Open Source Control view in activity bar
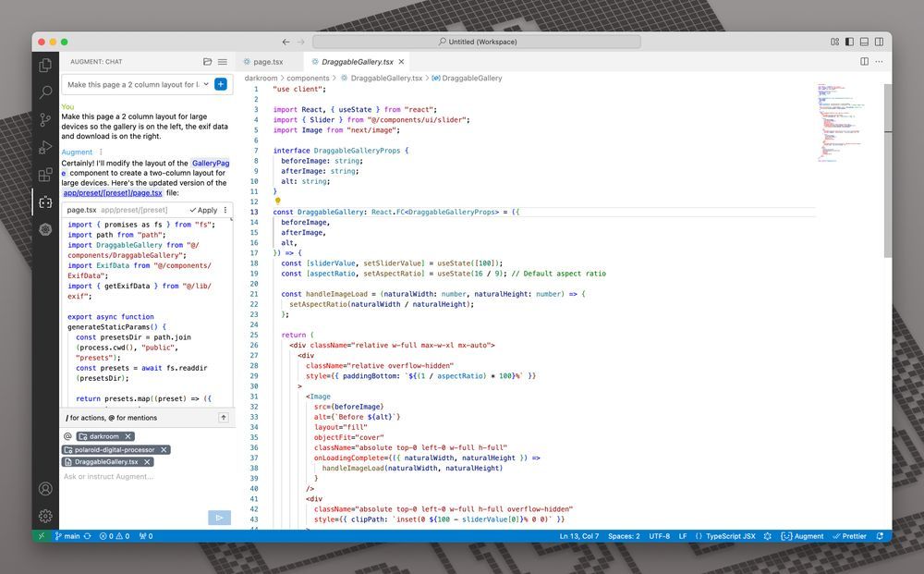The height and width of the screenshot is (574, 924). pyautogui.click(x=45, y=119)
